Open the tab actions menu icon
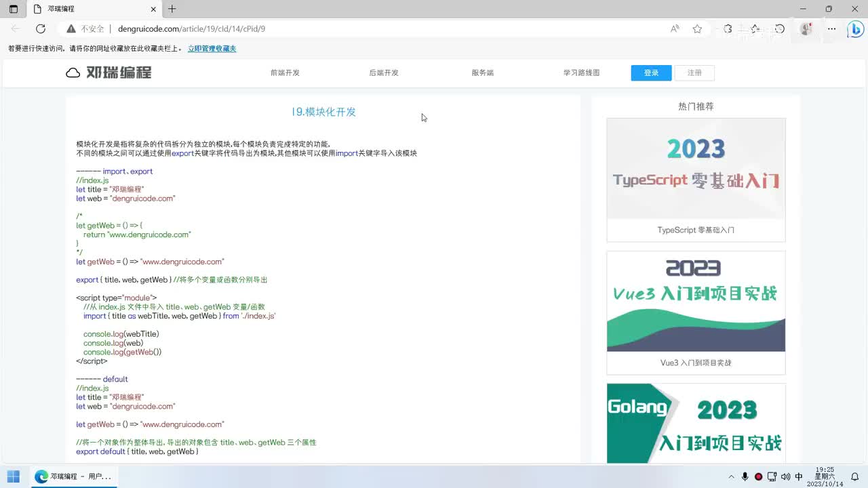The width and height of the screenshot is (868, 488). coord(14,9)
